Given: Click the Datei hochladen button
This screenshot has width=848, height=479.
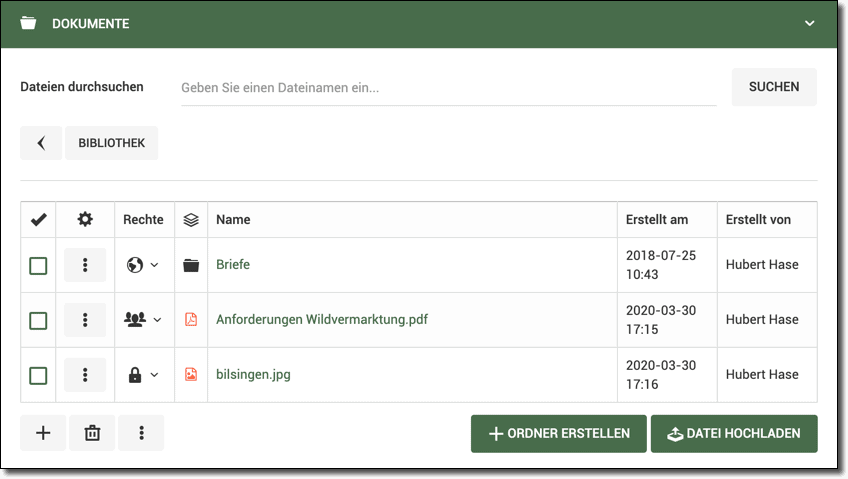Looking at the screenshot, I should 733,434.
